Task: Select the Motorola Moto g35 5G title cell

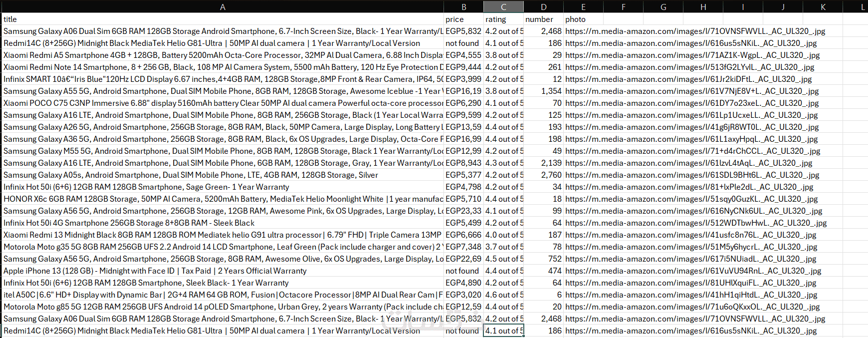Action: 223,247
